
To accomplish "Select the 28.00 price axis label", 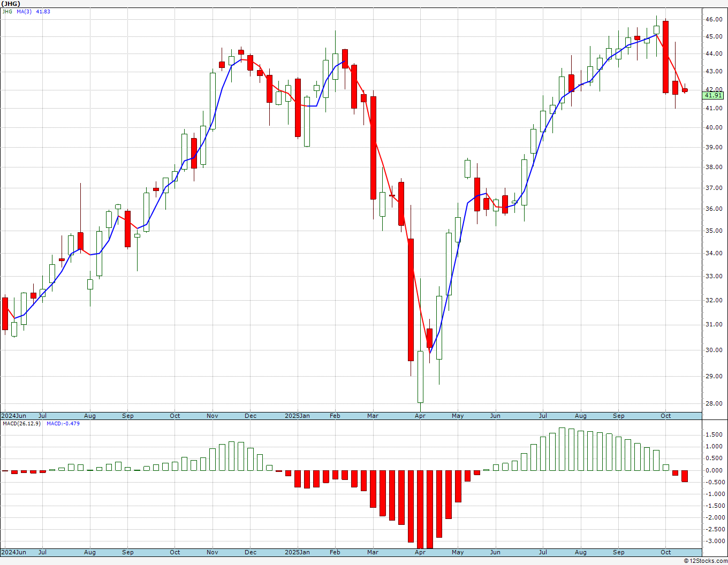I will tap(714, 403).
